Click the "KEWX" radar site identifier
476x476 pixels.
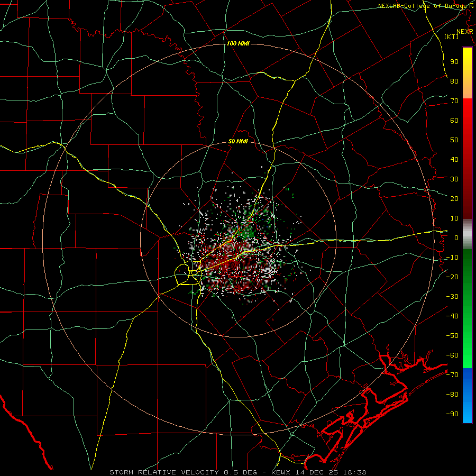tap(281, 472)
